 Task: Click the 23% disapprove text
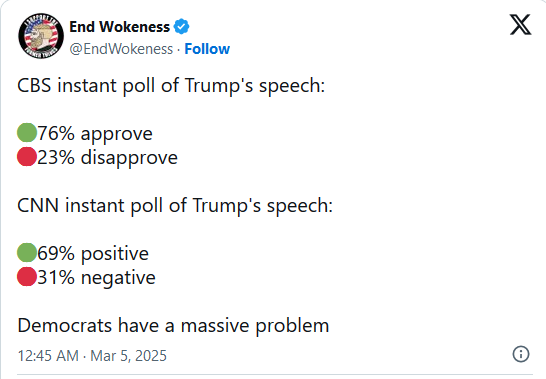click(108, 158)
